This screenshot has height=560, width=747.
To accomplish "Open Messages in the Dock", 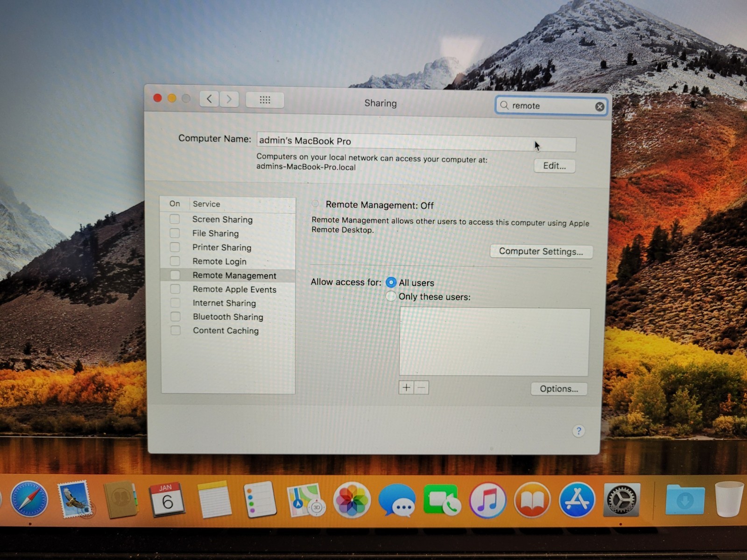I will click(397, 500).
